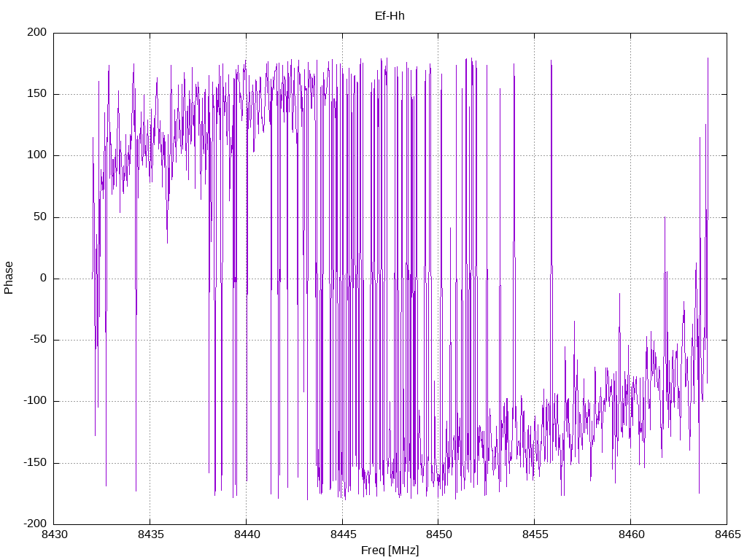Click the y-axis tick label '-150'
This screenshot has width=747, height=560.
pyautogui.click(x=35, y=463)
